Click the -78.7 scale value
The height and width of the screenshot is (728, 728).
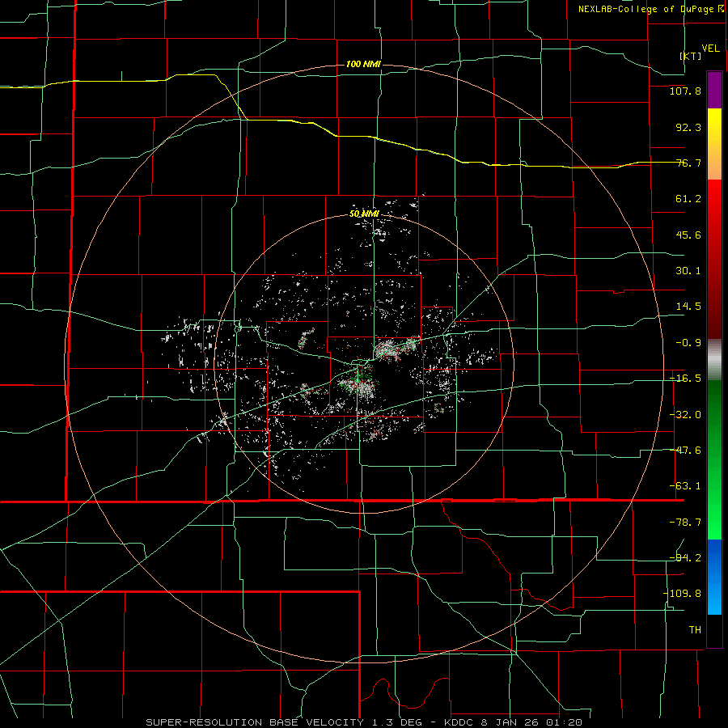point(685,523)
